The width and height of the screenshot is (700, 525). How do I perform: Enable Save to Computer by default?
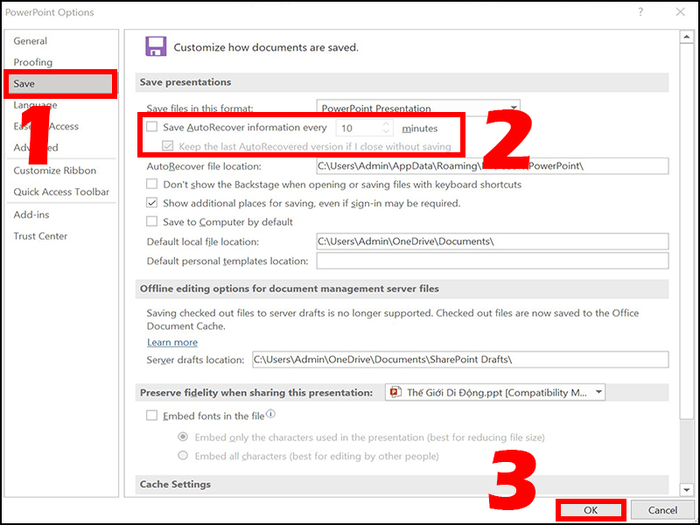tap(152, 221)
